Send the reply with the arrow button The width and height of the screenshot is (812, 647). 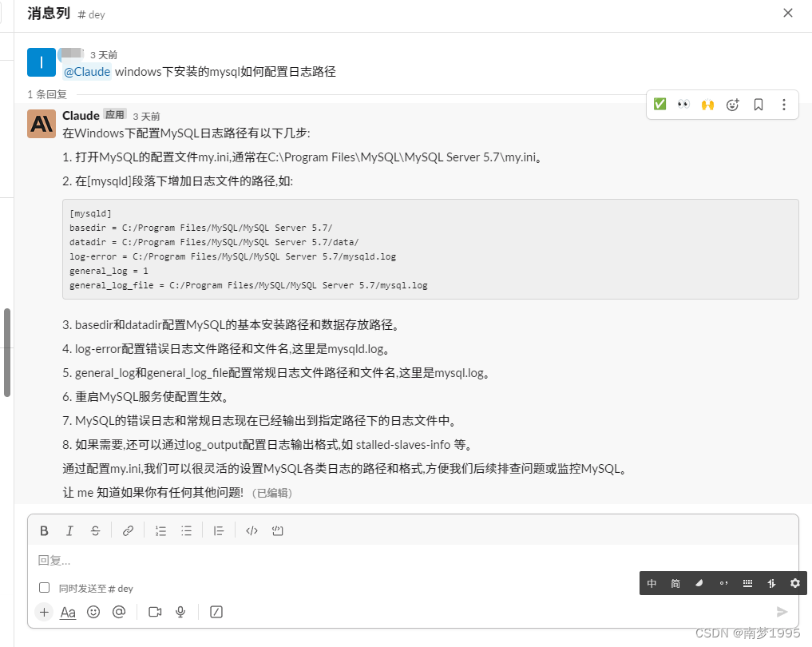[x=782, y=612]
